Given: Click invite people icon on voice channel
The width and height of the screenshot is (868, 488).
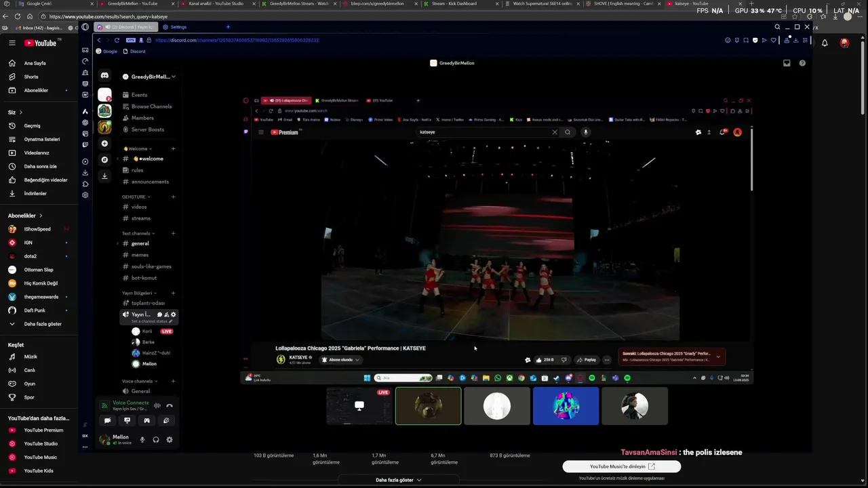Looking at the screenshot, I should pyautogui.click(x=166, y=314).
